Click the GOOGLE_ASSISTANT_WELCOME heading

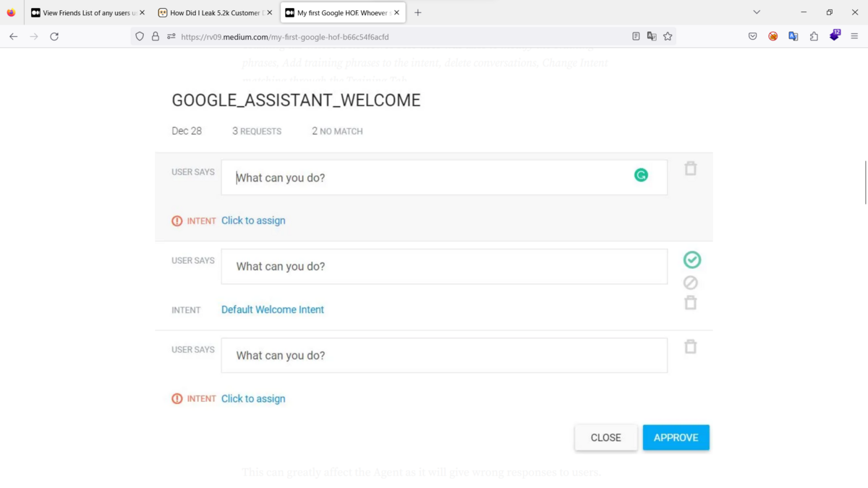click(296, 100)
